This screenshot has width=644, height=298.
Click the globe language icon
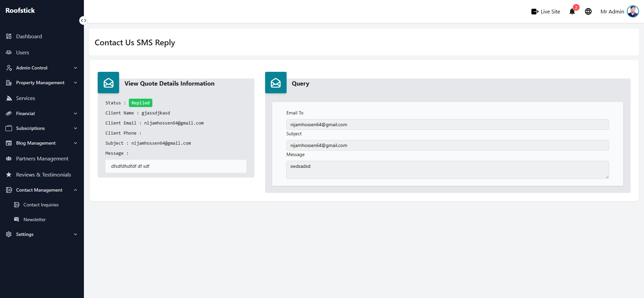tap(588, 12)
